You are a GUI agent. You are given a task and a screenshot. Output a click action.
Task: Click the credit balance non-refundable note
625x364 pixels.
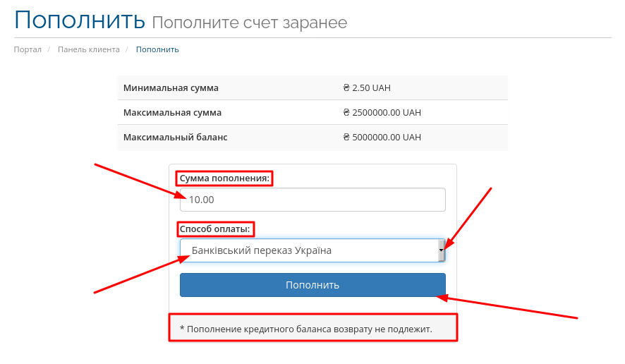point(305,329)
